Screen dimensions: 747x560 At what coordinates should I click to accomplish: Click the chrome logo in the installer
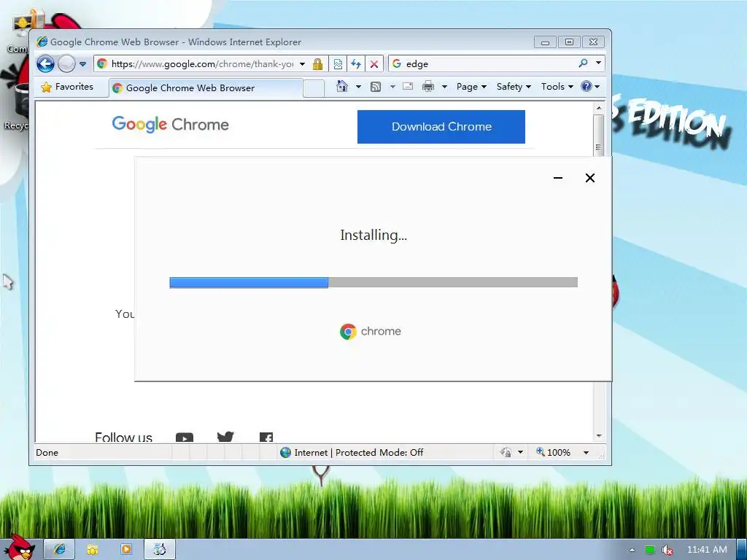[371, 332]
